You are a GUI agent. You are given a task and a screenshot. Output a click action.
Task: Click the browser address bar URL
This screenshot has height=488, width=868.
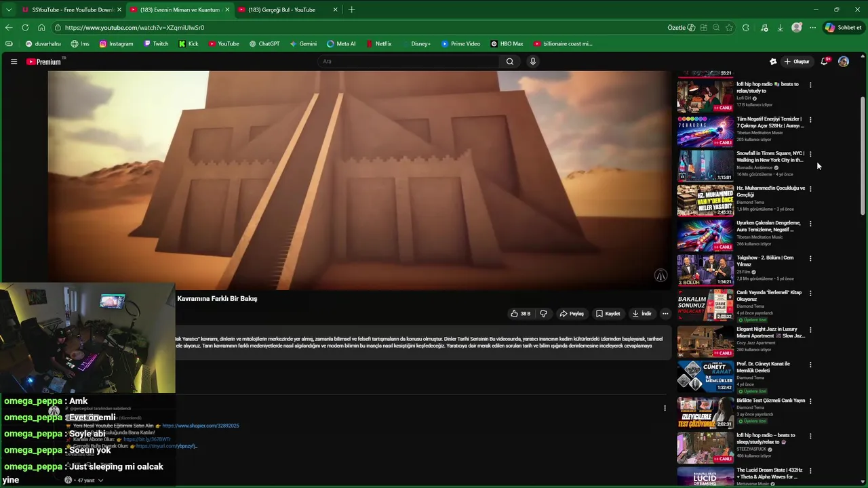134,28
